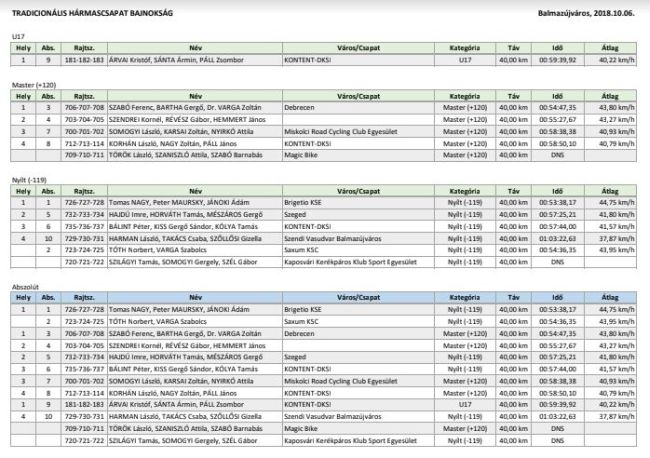
Task: Select 'SZENDREI Kornél, RÉVÉSZ Gábor' in Abszolút table
Action: [160, 346]
